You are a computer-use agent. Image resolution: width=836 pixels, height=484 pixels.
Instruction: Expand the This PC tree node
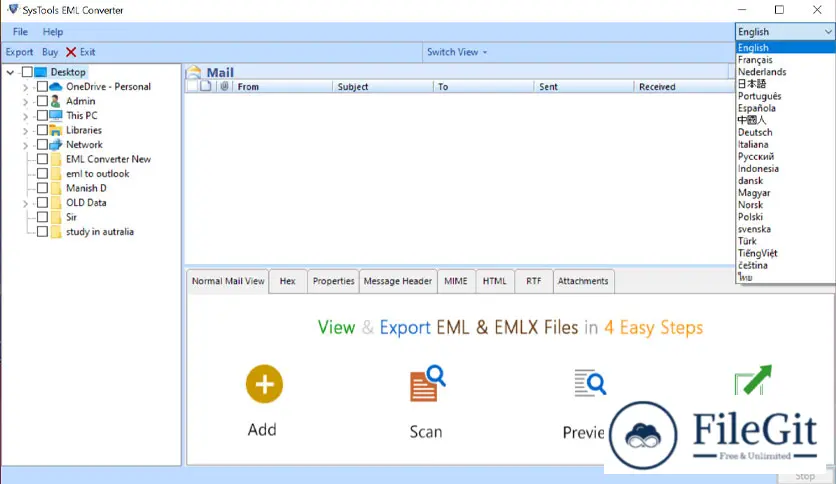[x=25, y=116]
